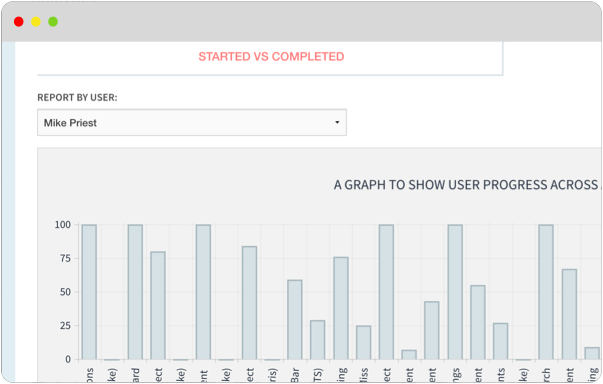The image size is (603, 384).
Task: Click the red close window button
Action: (18, 22)
